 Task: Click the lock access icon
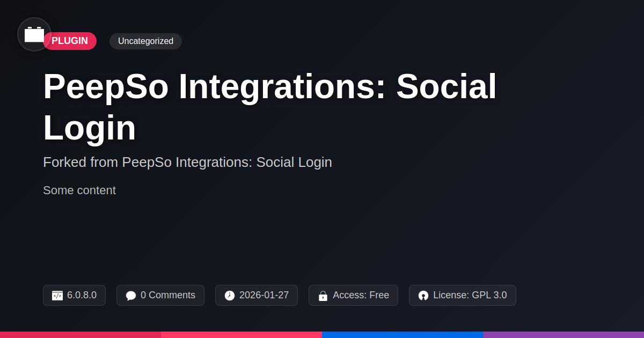coord(323,296)
